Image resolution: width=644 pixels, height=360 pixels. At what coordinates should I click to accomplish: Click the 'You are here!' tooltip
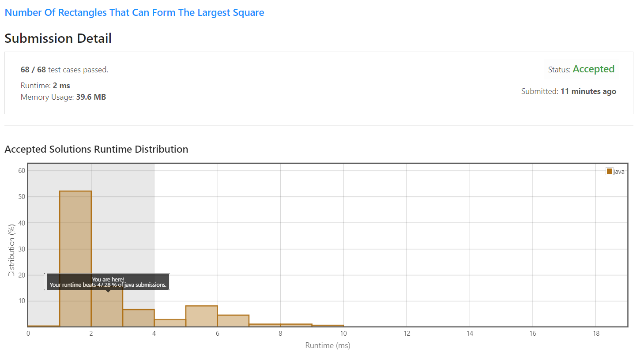[x=108, y=282]
